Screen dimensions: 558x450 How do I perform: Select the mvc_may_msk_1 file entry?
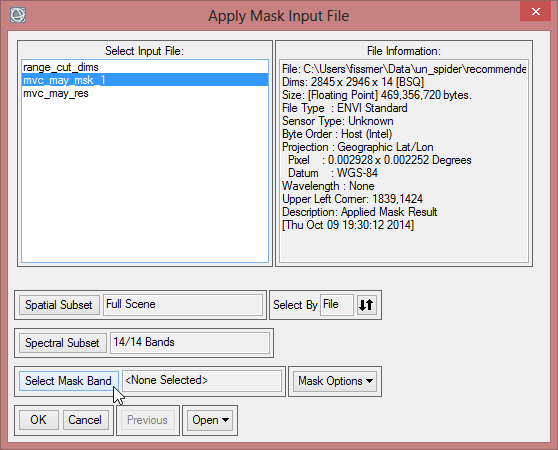click(145, 80)
